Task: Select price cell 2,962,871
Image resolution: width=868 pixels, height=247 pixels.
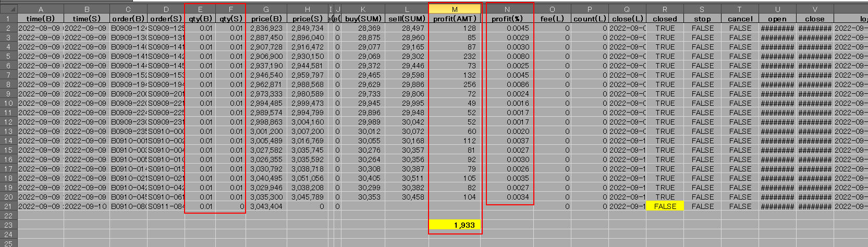Action: pyautogui.click(x=266, y=84)
